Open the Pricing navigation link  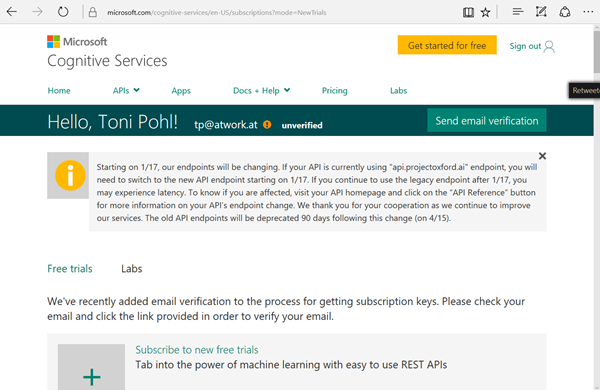334,91
